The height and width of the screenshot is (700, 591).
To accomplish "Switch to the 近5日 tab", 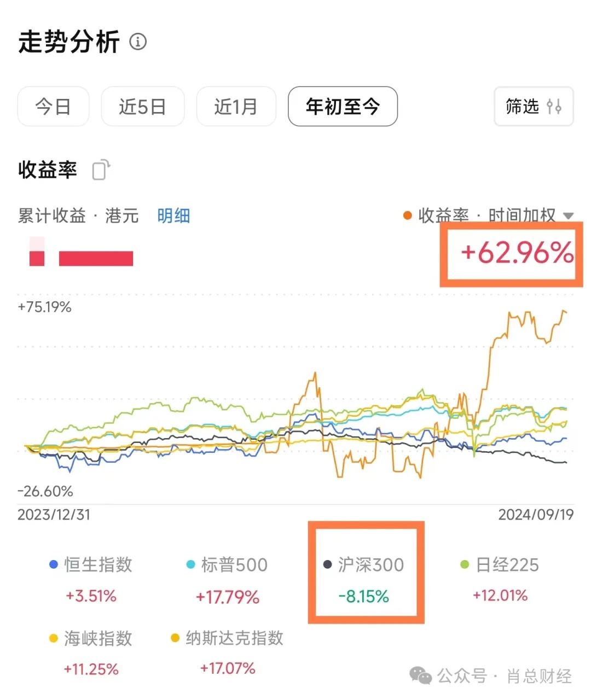I will coord(142,107).
